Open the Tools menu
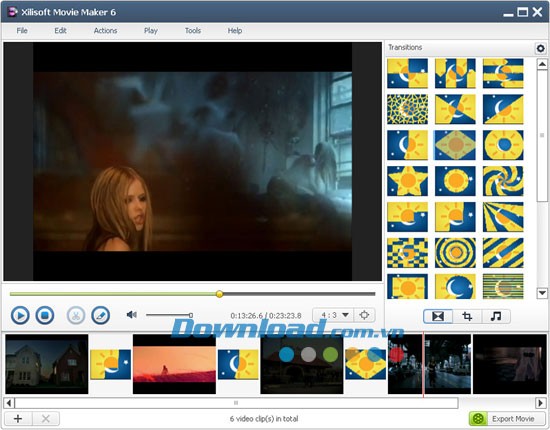 point(193,31)
